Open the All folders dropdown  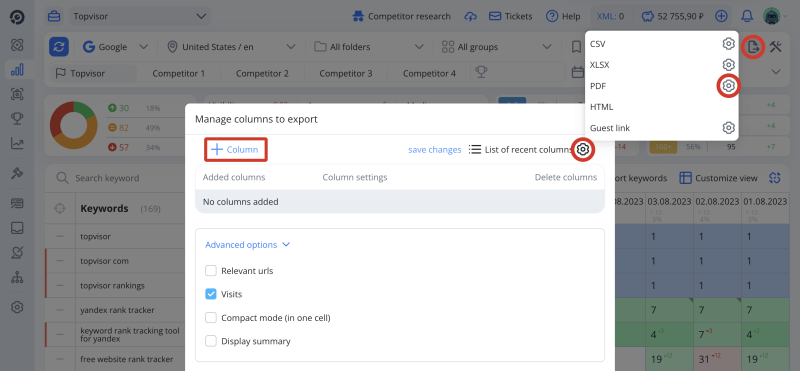point(368,47)
